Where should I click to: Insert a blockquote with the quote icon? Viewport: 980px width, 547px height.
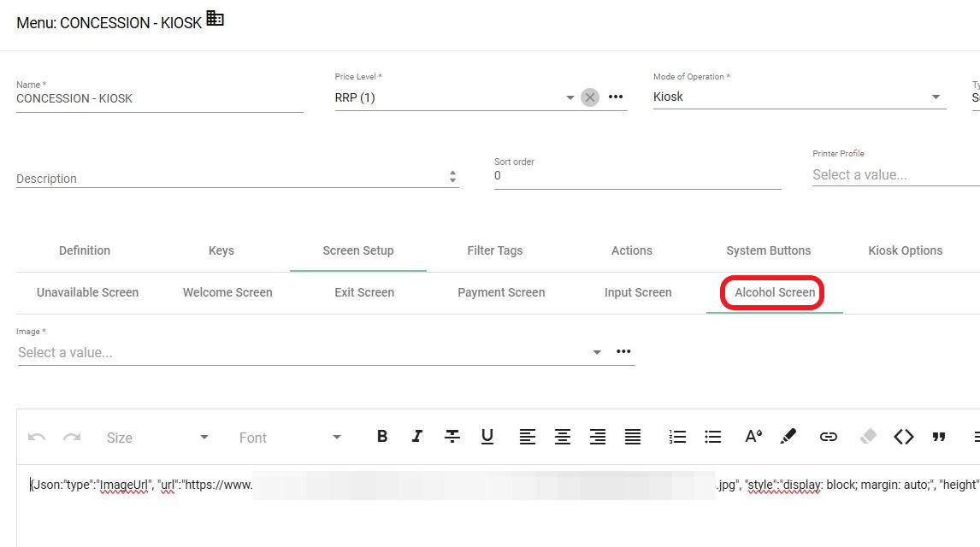[939, 437]
